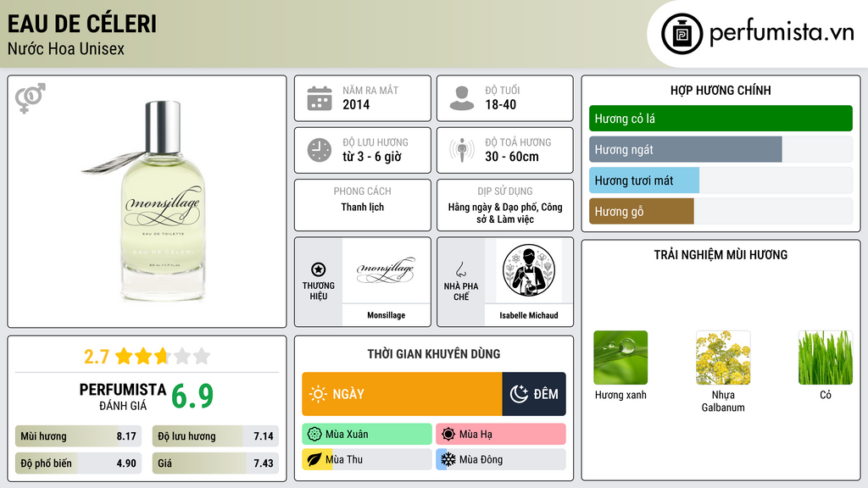Image resolution: width=868 pixels, height=488 pixels.
Task: Click the PHONG CÁCH label
Action: pyautogui.click(x=362, y=191)
